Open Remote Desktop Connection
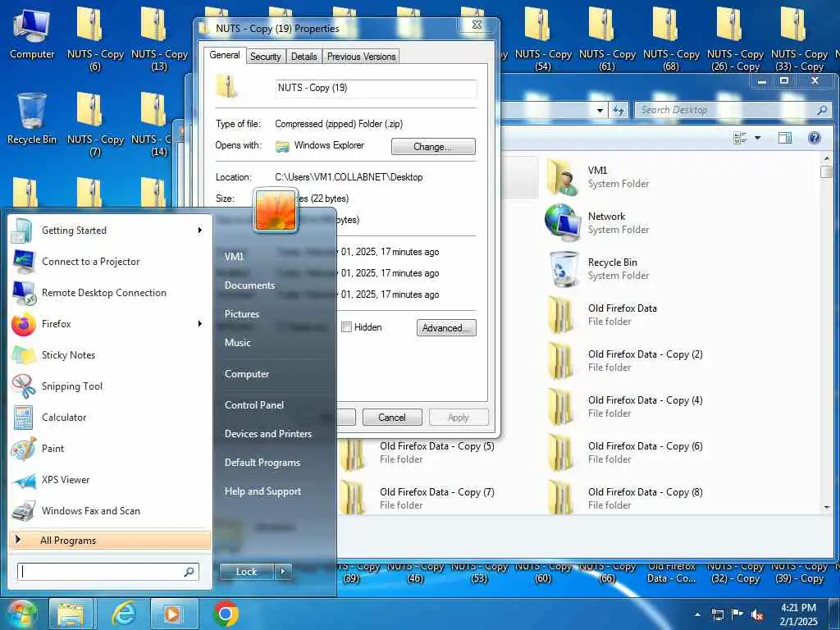This screenshot has width=840, height=630. point(109,293)
